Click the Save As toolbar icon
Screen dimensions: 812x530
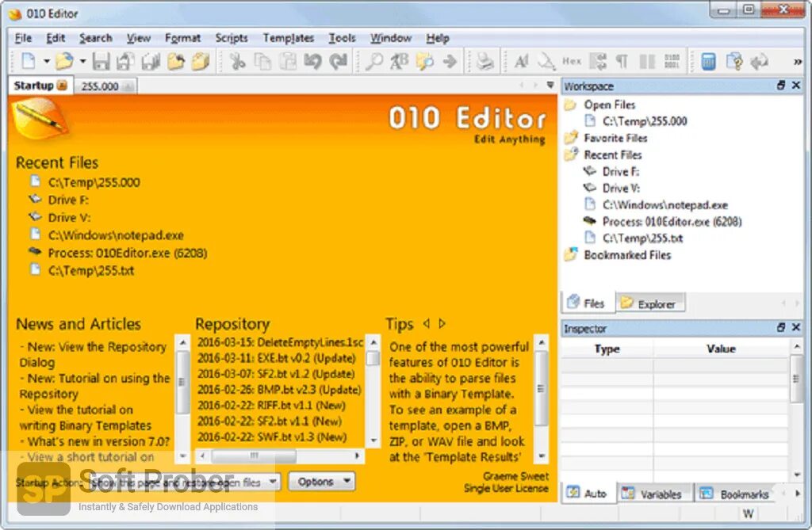126,62
